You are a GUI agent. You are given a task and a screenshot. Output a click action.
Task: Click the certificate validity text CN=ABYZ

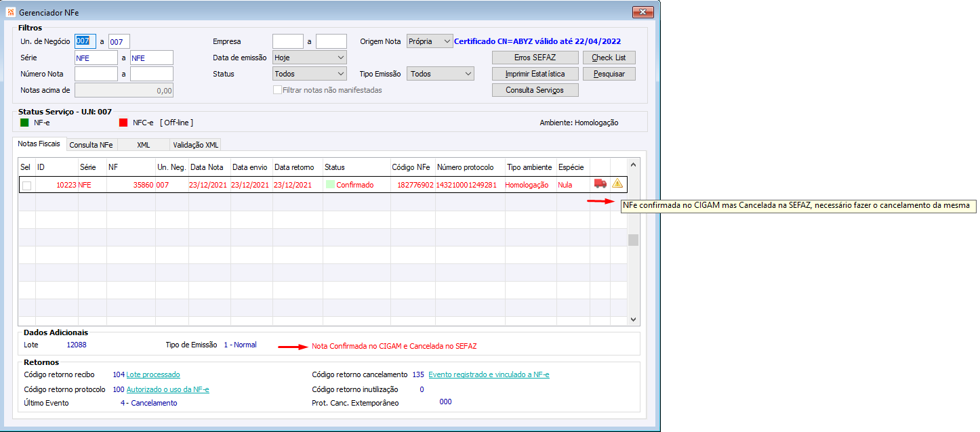537,41
